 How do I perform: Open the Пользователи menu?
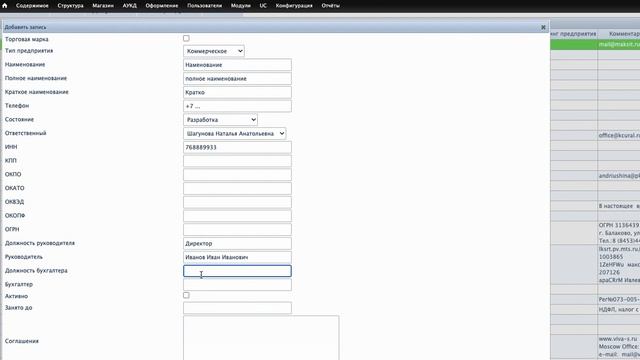click(204, 6)
